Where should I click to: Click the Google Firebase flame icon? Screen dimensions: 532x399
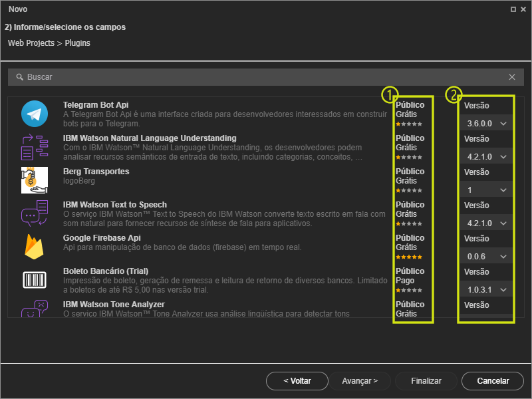click(35, 247)
